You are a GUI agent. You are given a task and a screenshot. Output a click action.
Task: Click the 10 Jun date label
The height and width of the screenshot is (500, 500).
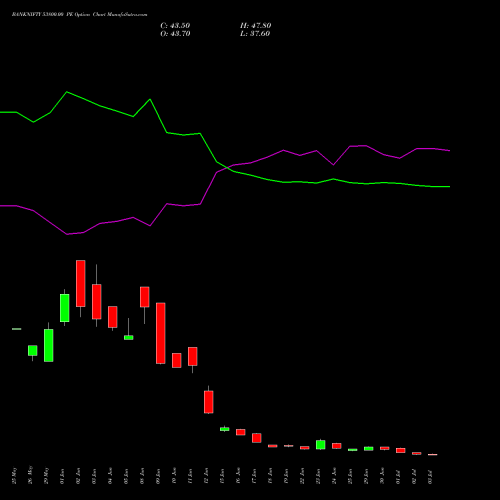174,476
